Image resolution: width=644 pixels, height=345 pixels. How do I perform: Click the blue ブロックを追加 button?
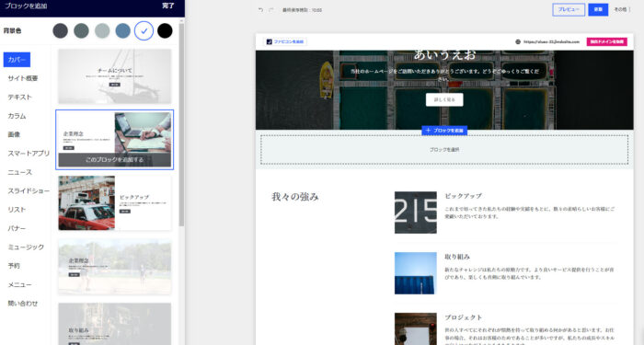pyautogui.click(x=444, y=131)
